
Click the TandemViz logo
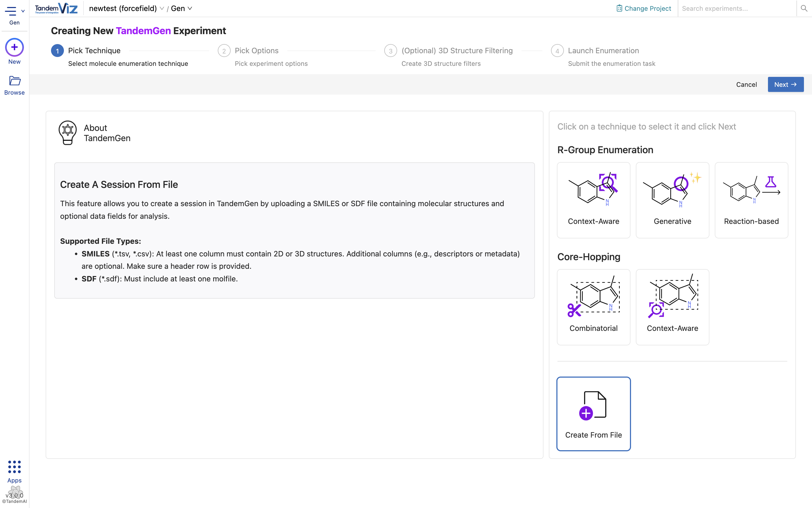(56, 8)
